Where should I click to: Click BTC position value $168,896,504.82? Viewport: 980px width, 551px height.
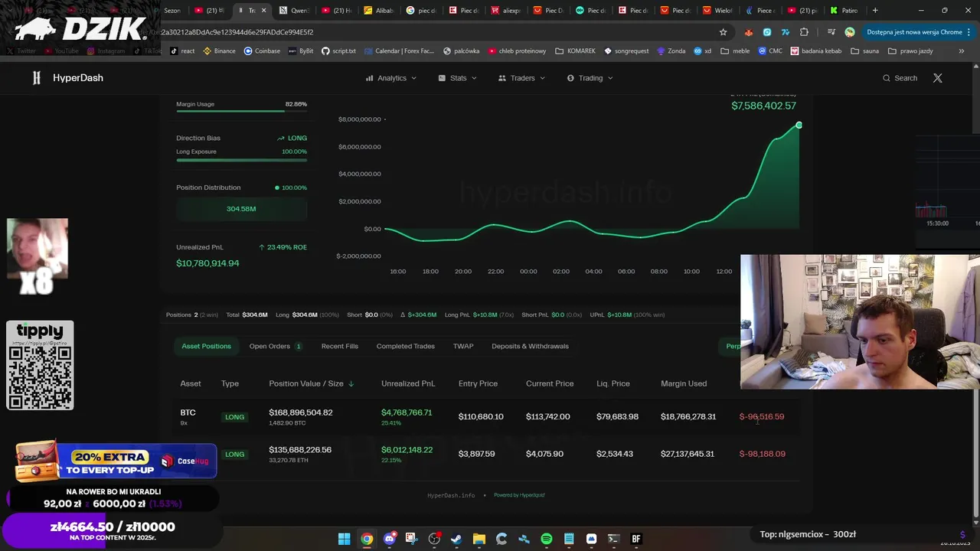click(x=301, y=412)
